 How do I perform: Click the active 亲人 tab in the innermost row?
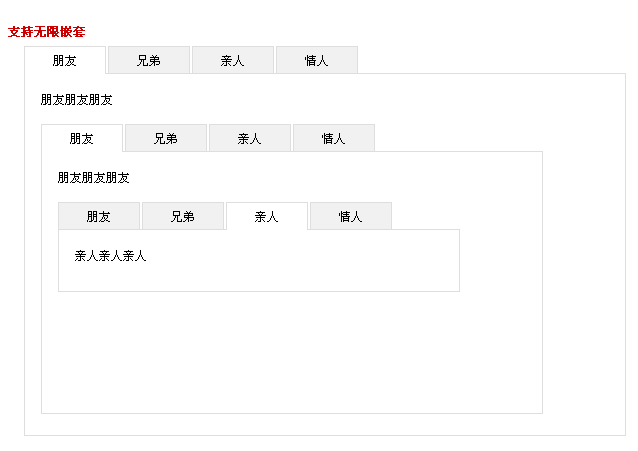pyautogui.click(x=267, y=216)
